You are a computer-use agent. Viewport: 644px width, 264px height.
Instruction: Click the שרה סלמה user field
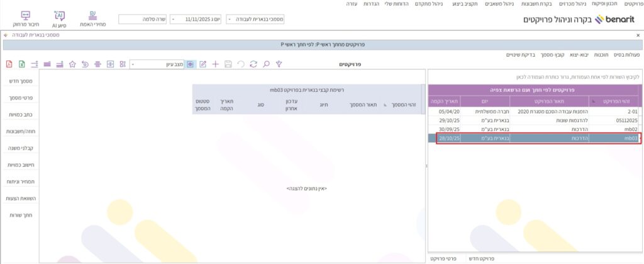(x=142, y=20)
